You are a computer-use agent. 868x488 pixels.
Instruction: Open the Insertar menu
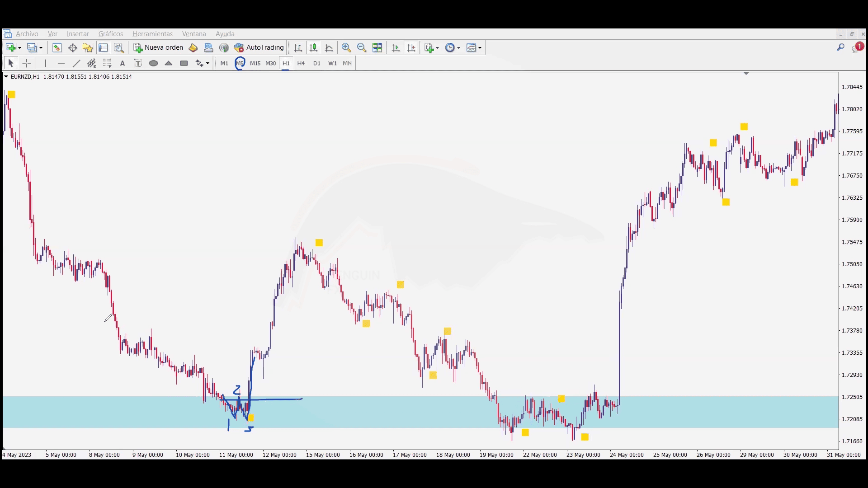click(x=78, y=34)
